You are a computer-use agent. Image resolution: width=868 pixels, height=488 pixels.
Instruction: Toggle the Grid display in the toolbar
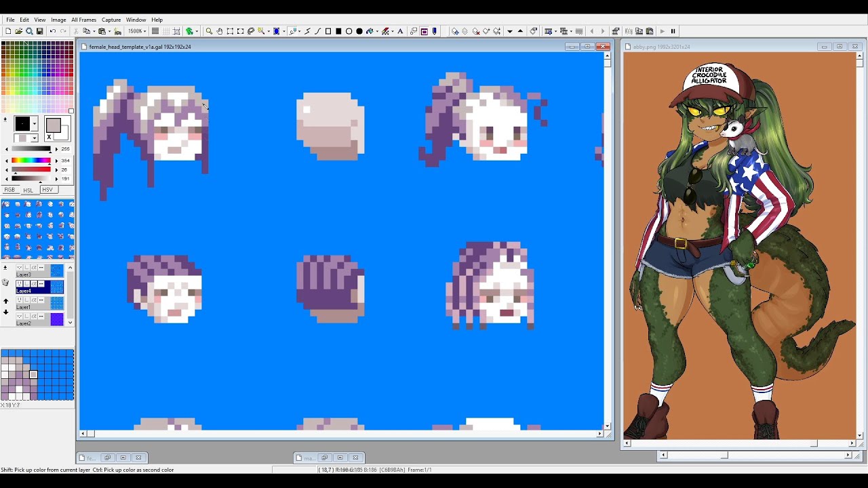(166, 31)
